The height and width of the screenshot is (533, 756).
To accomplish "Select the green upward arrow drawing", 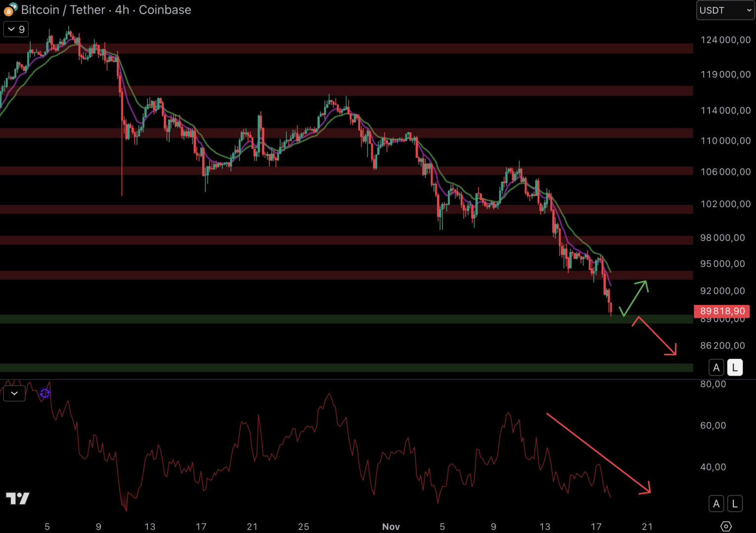I will (635, 297).
